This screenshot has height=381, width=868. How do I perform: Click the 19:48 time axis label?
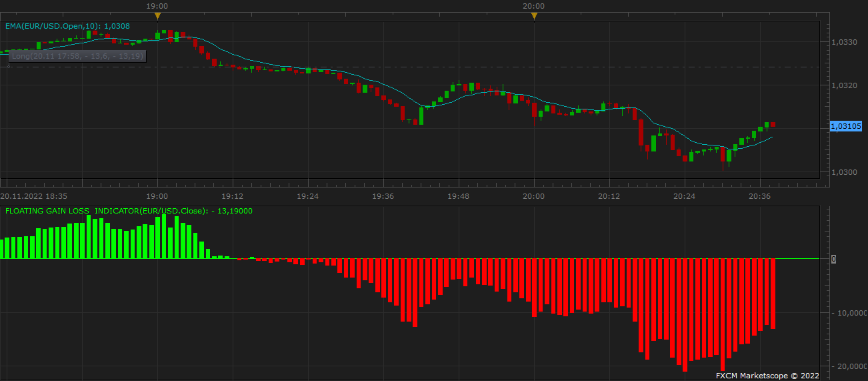tap(459, 196)
